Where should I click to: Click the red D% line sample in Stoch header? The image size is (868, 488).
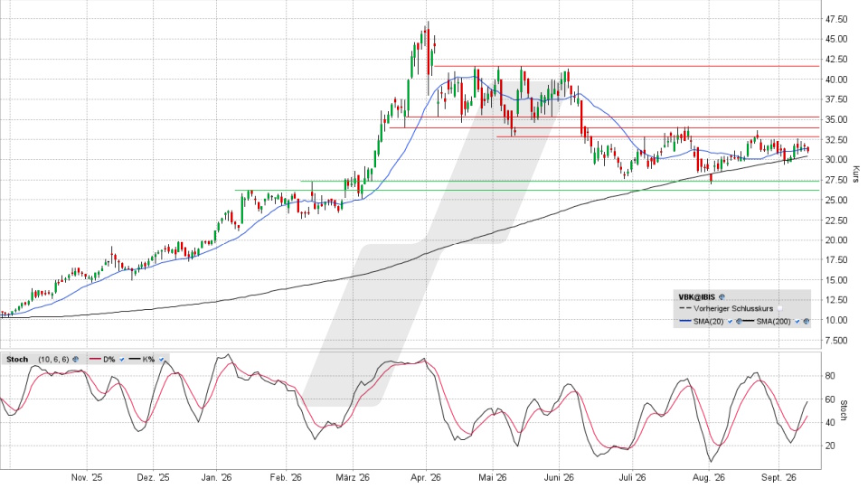point(95,359)
